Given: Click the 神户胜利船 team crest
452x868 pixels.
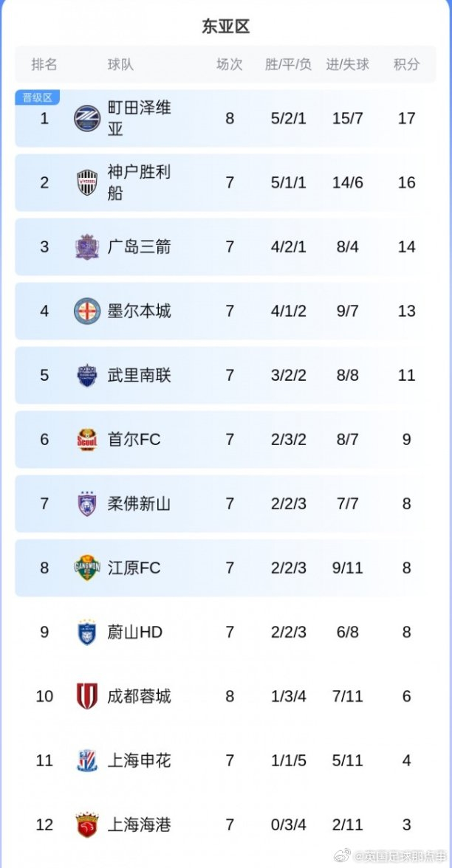Looking at the screenshot, I should coord(87,183).
